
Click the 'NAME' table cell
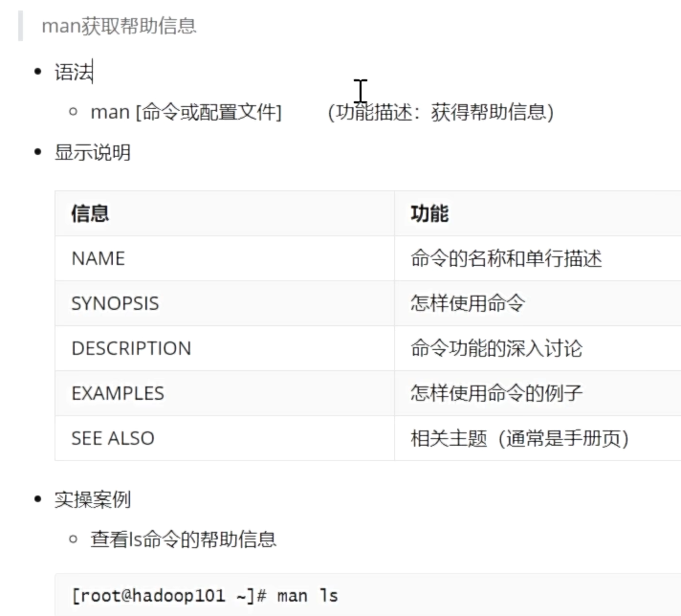(x=225, y=258)
